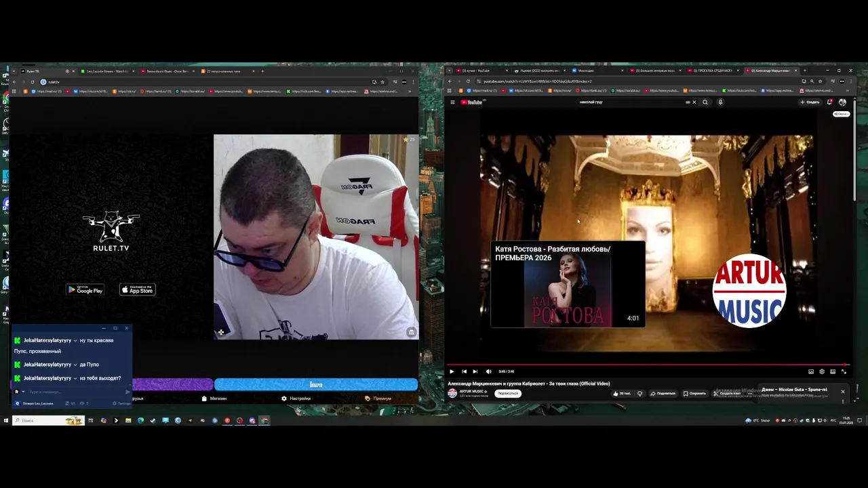Click the RULET.TV logo
The image size is (868, 488).
point(111,231)
